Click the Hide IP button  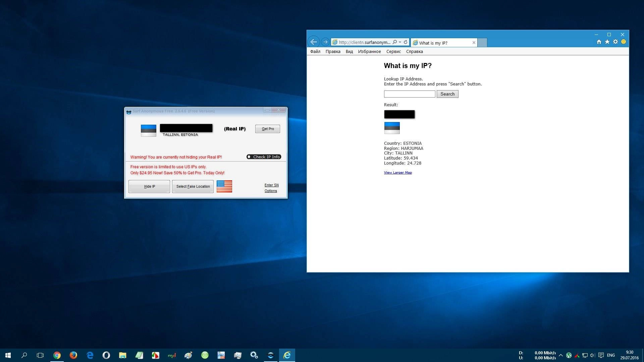pos(149,186)
